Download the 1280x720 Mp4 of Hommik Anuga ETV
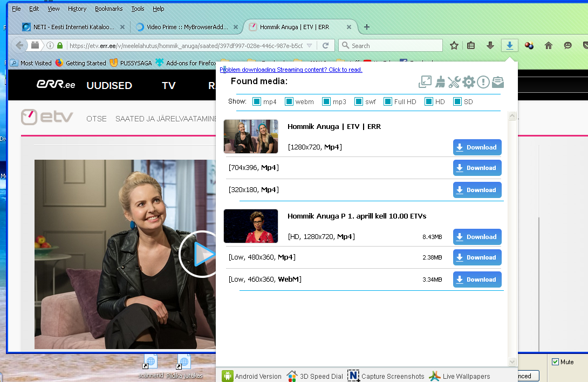 click(477, 147)
